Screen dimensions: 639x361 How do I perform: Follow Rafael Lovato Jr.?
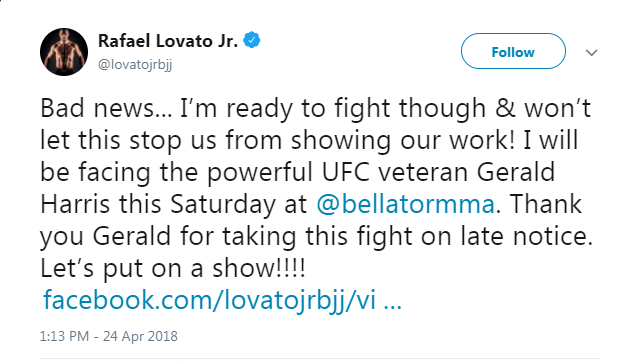pyautogui.click(x=513, y=51)
